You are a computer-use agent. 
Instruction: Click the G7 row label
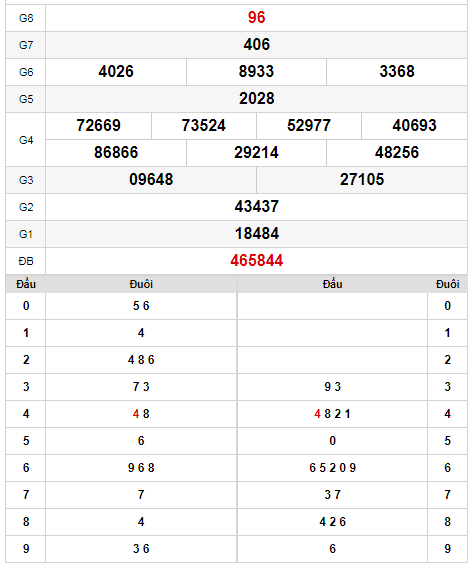click(26, 45)
